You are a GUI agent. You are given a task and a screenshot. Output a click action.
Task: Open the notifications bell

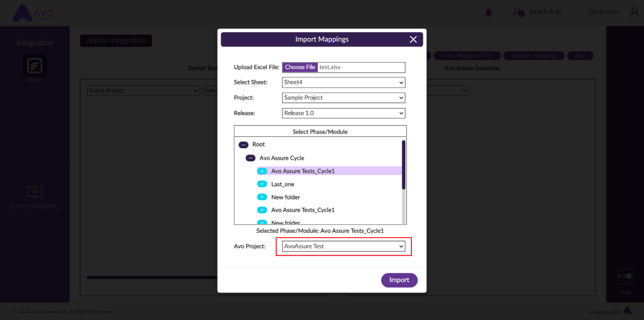489,13
